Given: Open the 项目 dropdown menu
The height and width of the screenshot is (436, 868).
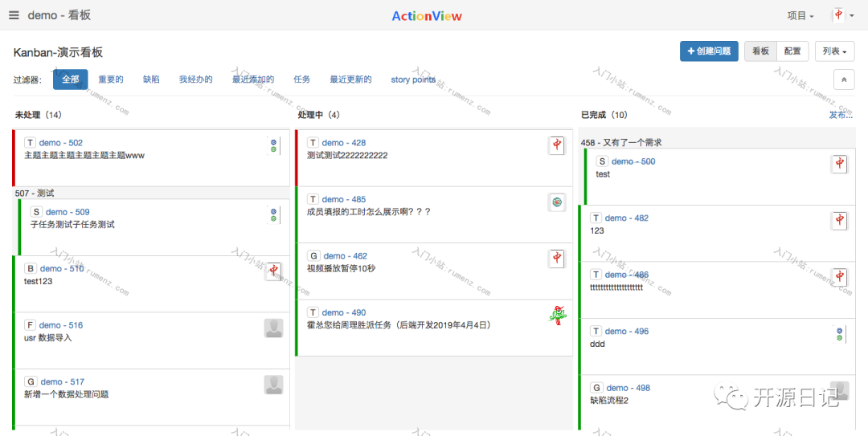Looking at the screenshot, I should tap(800, 16).
